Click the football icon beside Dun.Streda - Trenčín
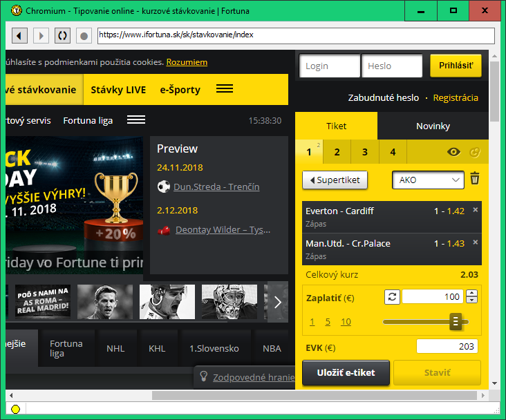The width and height of the screenshot is (506, 420). tap(164, 187)
